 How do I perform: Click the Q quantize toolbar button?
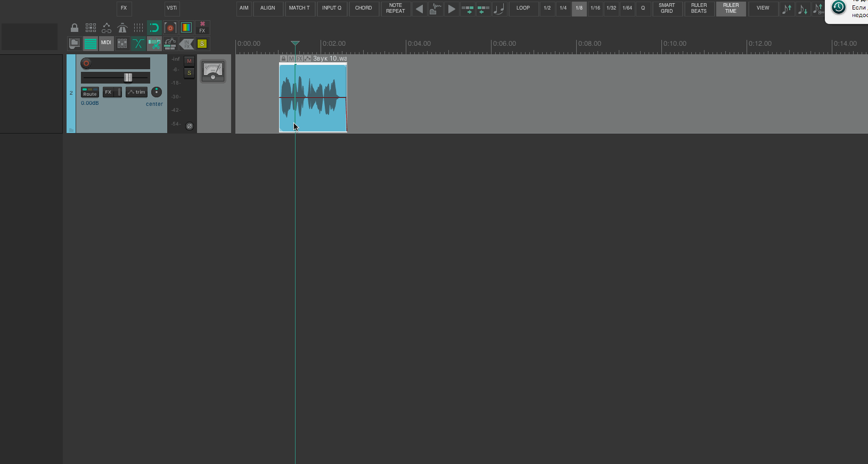tap(643, 9)
